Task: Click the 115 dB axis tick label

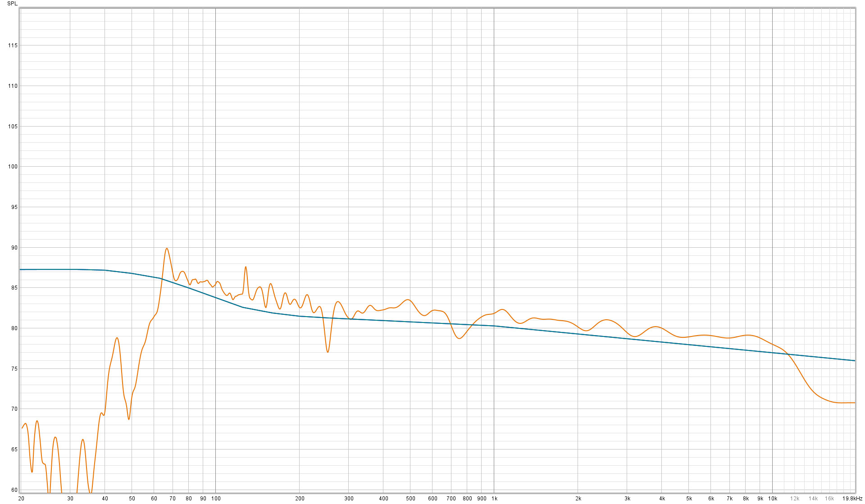Action: tap(13, 45)
